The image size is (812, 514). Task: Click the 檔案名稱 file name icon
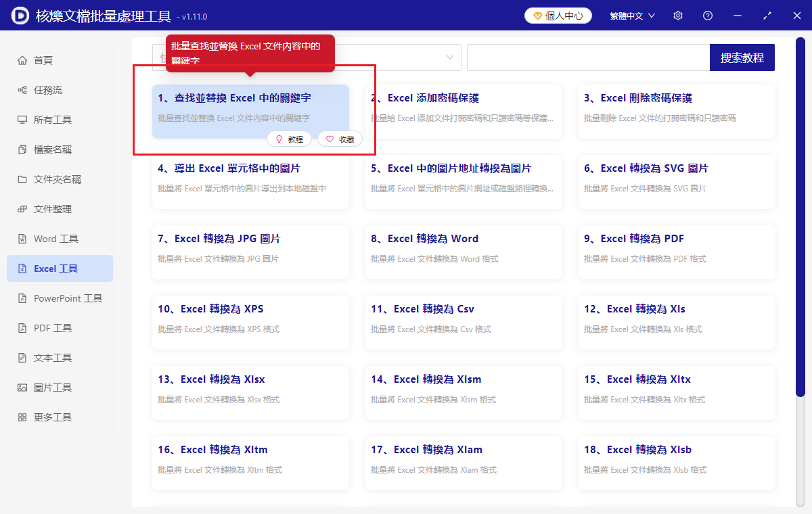coord(22,149)
